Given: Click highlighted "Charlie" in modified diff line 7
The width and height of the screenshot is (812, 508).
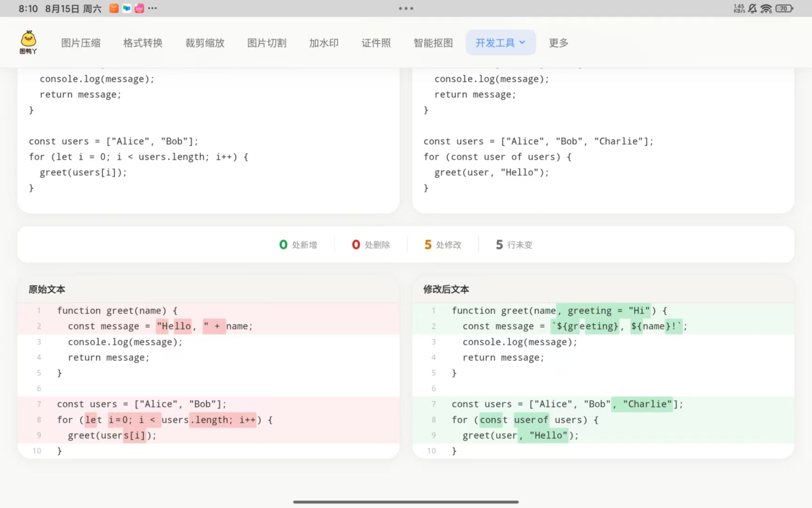Looking at the screenshot, I should point(643,404).
